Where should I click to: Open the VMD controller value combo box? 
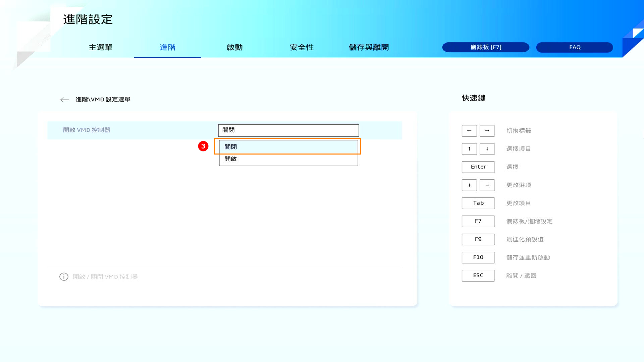click(288, 130)
